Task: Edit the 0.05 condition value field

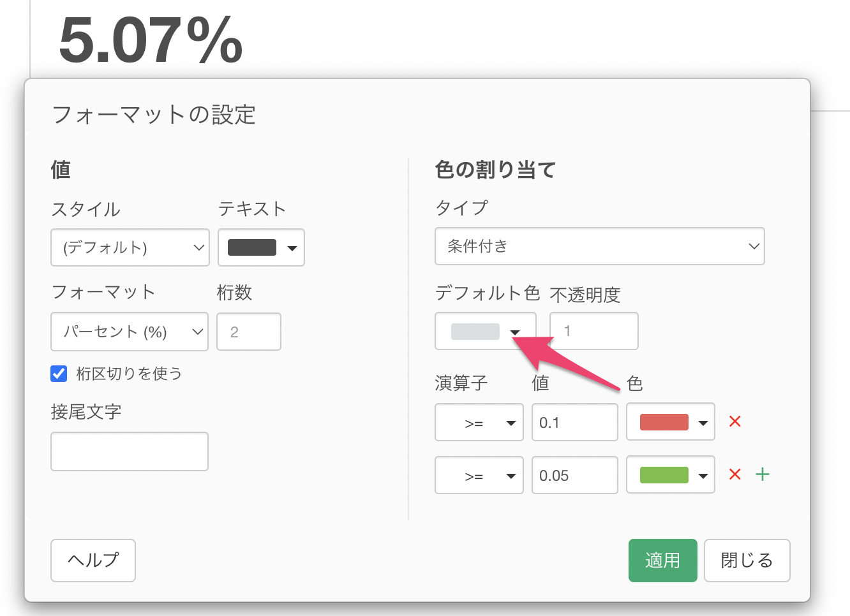Action: [574, 476]
